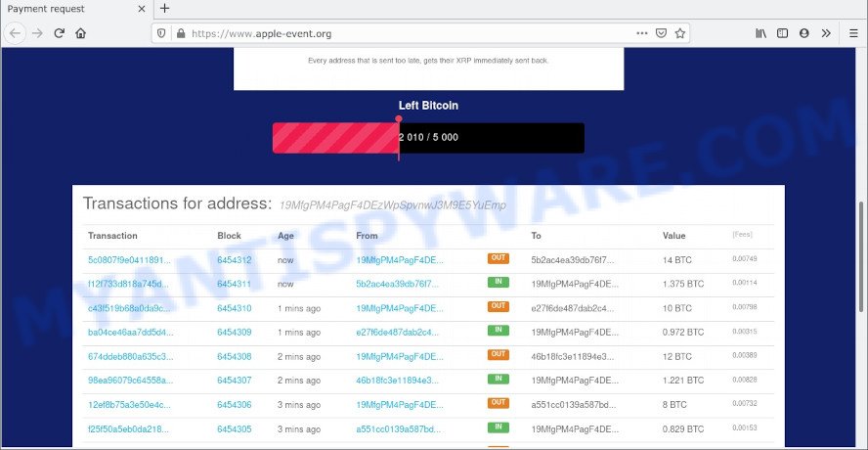
Task: Open block 6454308
Action: [x=235, y=356]
